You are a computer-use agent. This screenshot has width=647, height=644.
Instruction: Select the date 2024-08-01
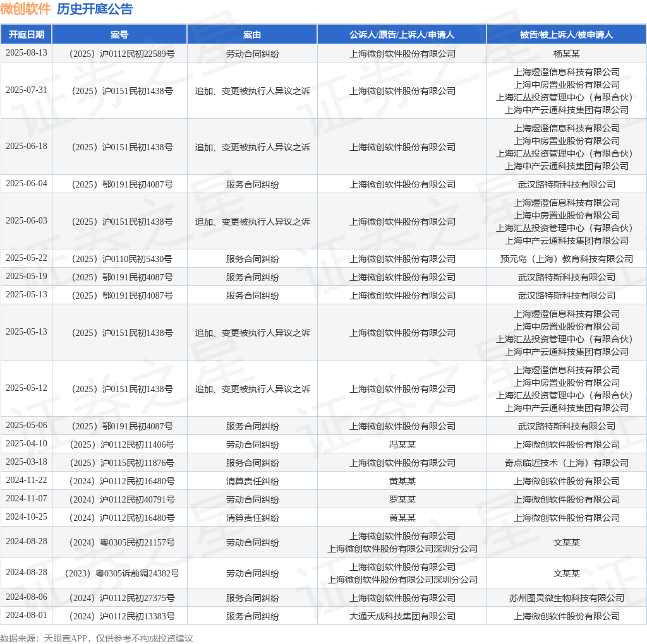(x=27, y=616)
